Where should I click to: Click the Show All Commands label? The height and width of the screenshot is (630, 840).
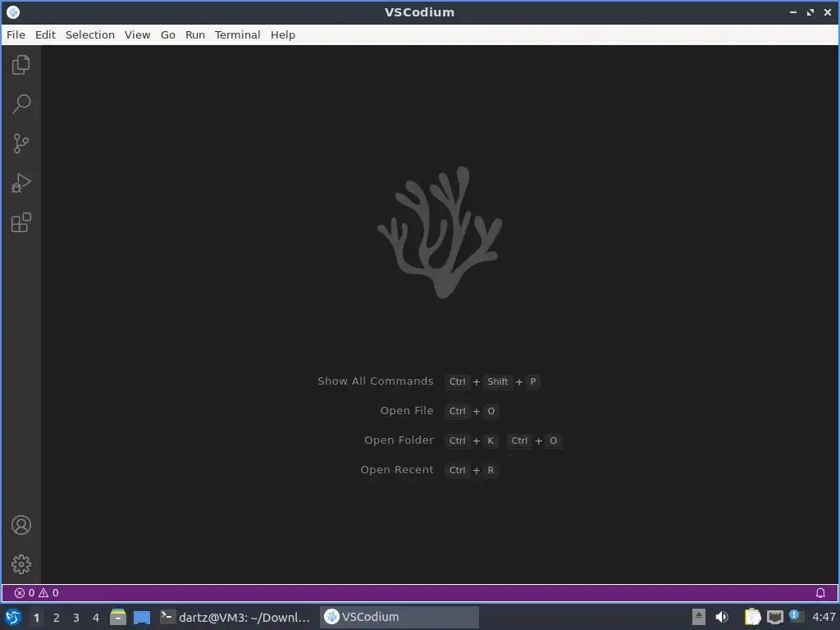point(376,381)
